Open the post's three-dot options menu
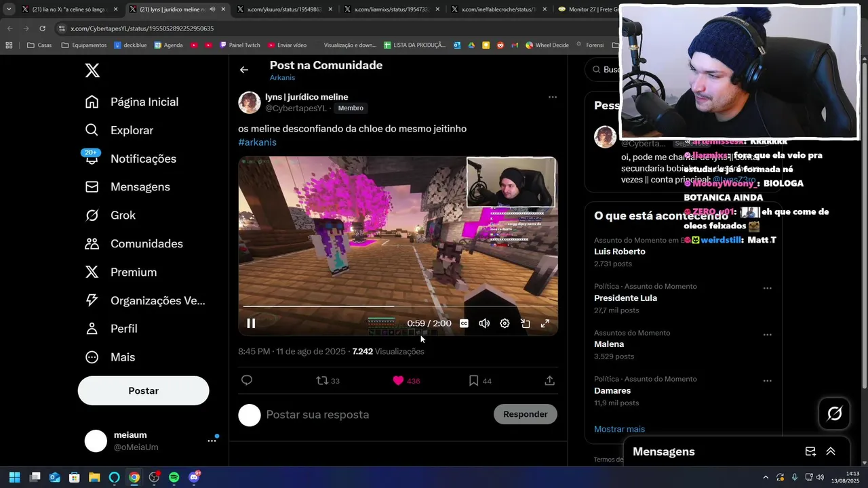The width and height of the screenshot is (868, 488). pyautogui.click(x=553, y=97)
